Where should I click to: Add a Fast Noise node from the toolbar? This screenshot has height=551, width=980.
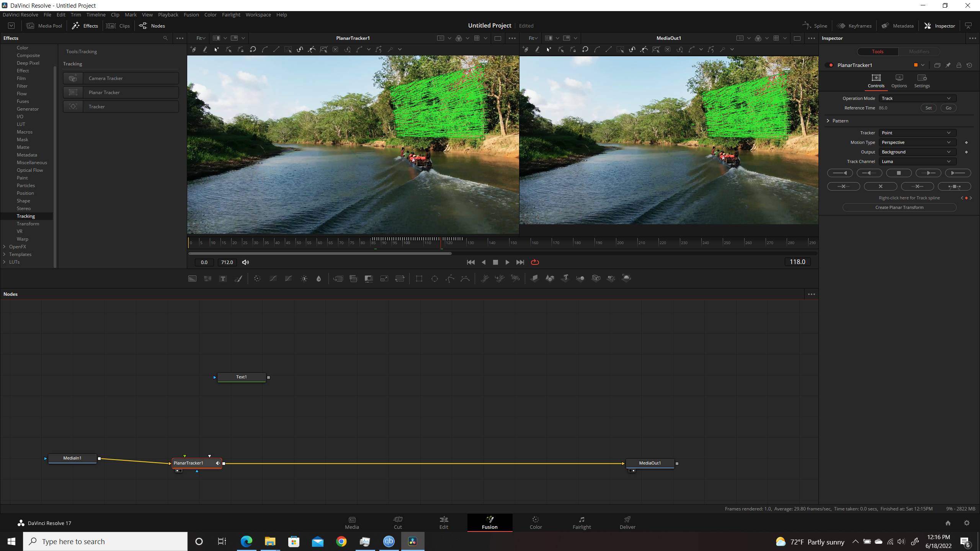(207, 279)
